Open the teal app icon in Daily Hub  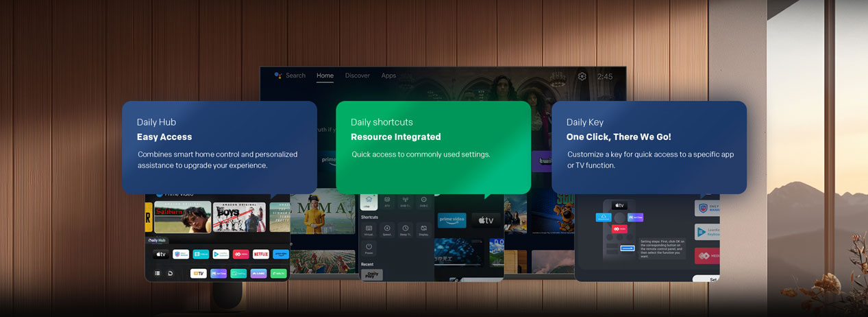pos(201,254)
